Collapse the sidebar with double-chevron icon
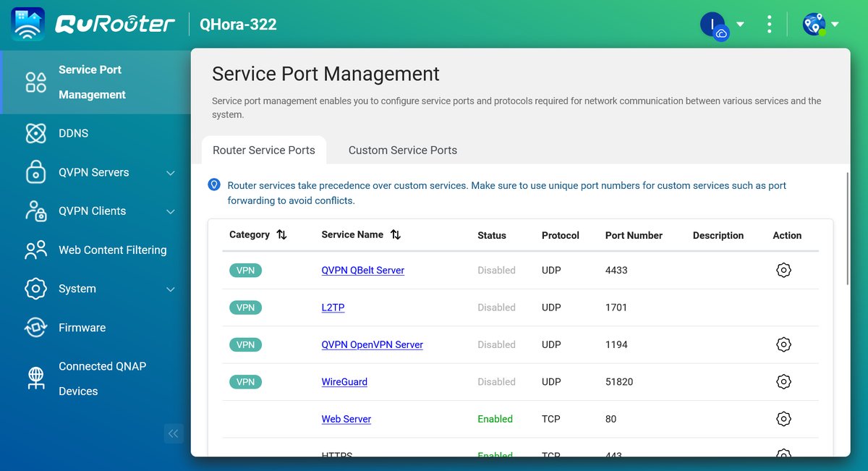 [173, 433]
